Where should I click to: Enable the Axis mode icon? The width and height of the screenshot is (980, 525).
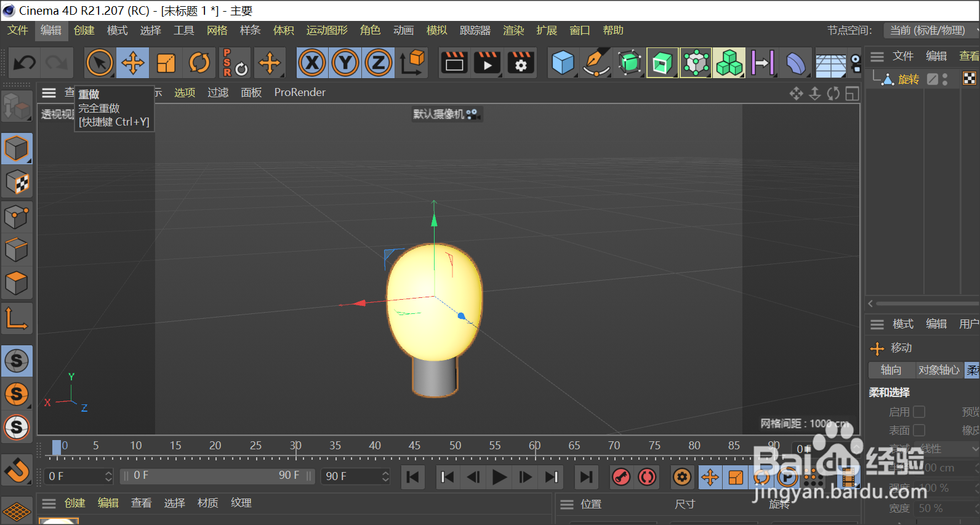click(17, 318)
